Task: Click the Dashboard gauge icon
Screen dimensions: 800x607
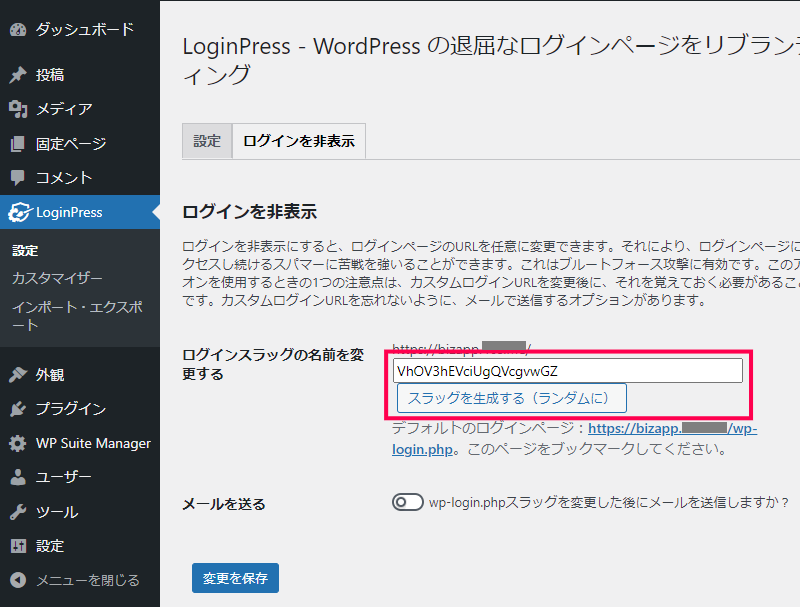Action: click(18, 30)
